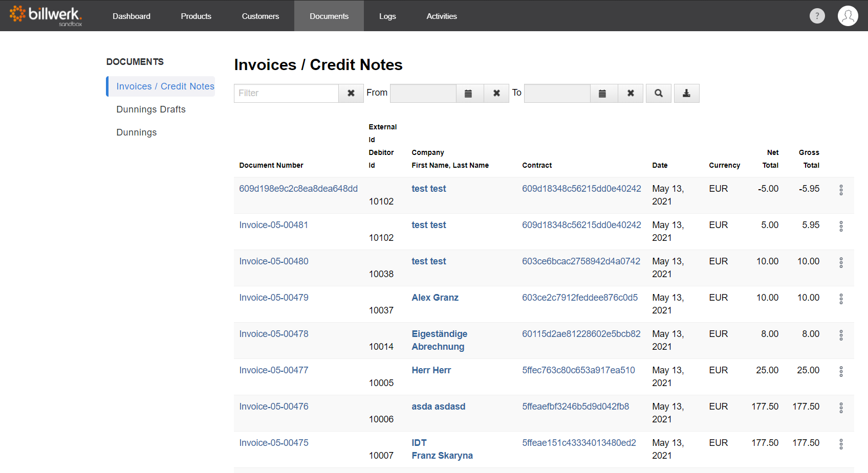
Task: Open customer Herr Herr
Action: pyautogui.click(x=431, y=370)
